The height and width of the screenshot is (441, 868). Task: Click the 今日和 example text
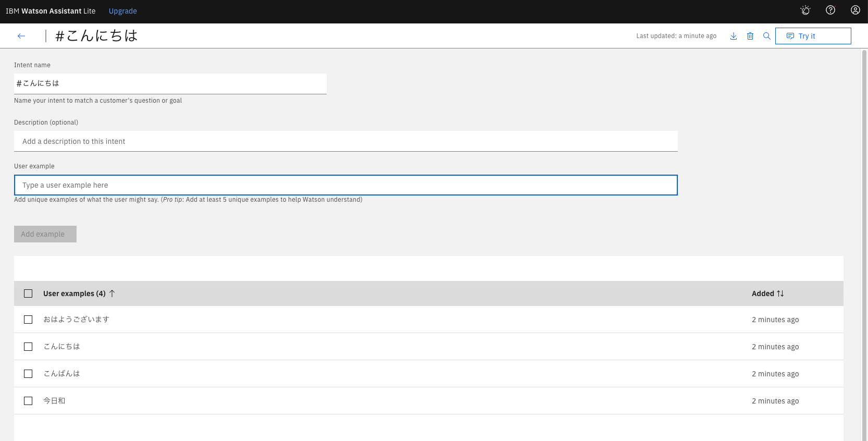click(54, 401)
